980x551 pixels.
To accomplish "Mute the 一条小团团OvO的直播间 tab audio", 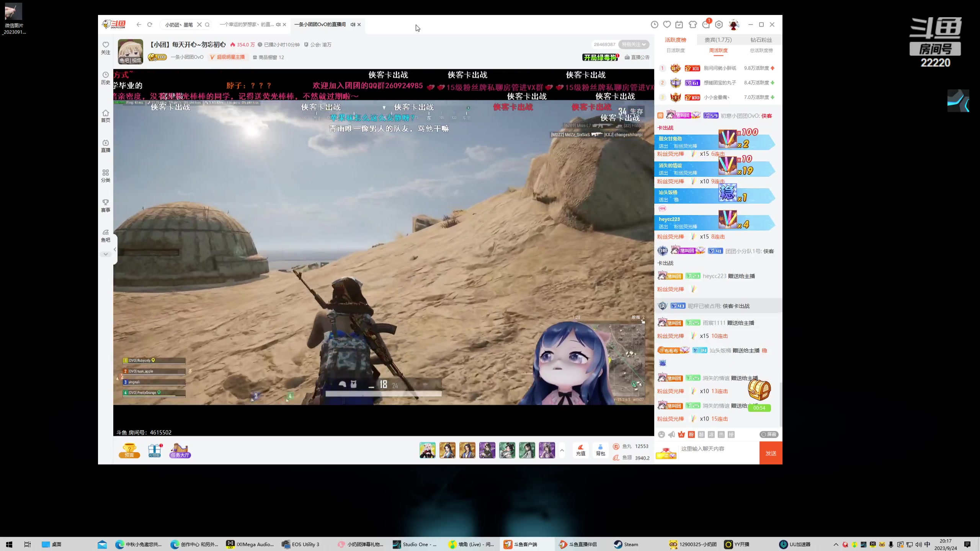I will point(353,24).
